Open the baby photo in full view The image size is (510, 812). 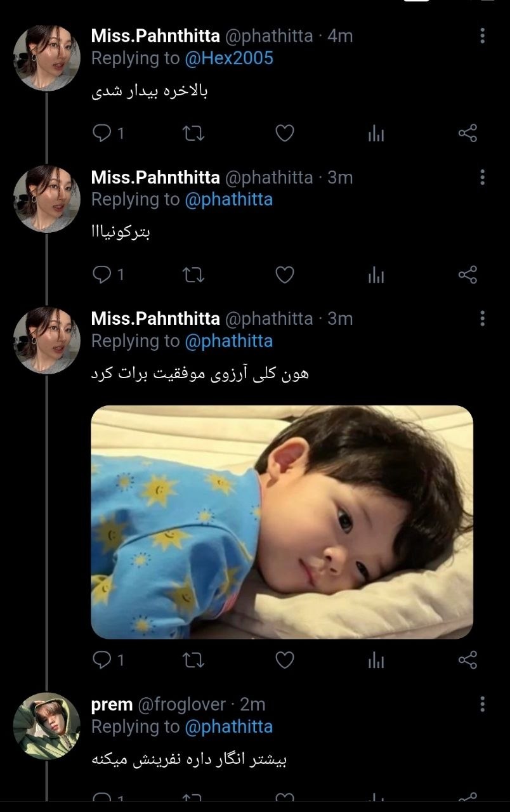[x=282, y=521]
